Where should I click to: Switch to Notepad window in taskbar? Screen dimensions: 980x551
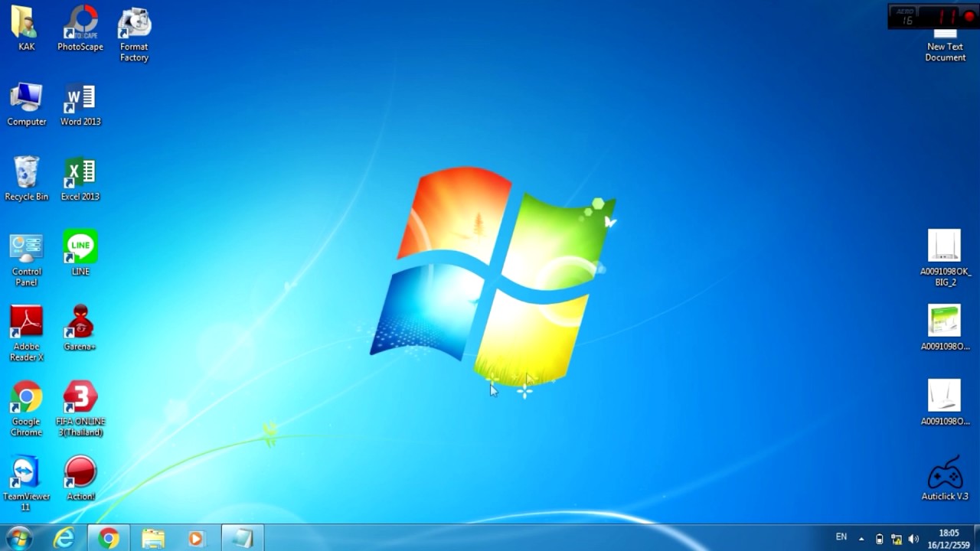tap(243, 539)
